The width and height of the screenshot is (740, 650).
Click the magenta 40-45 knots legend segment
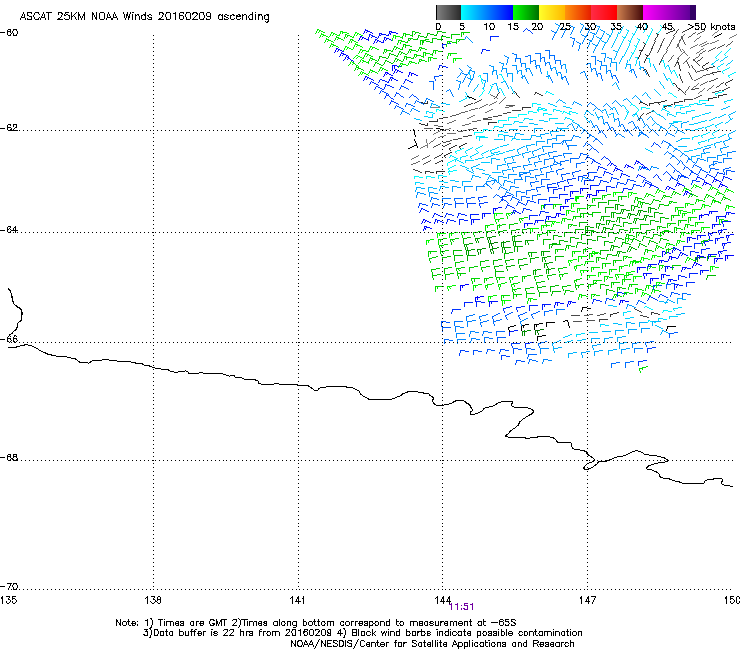coord(656,12)
